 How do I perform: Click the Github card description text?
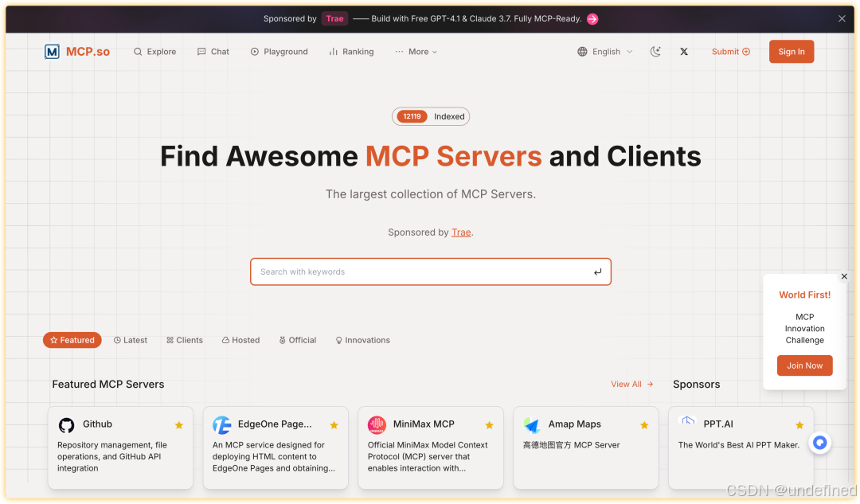click(112, 456)
